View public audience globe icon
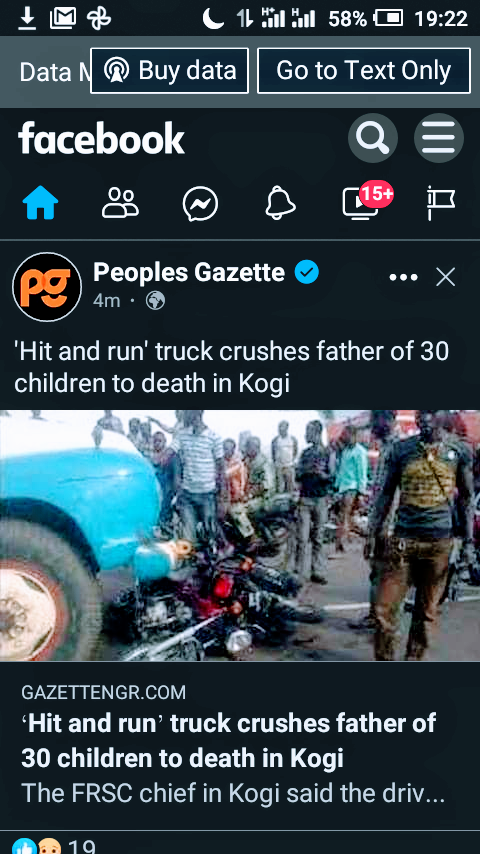Image resolution: width=480 pixels, height=854 pixels. (155, 301)
